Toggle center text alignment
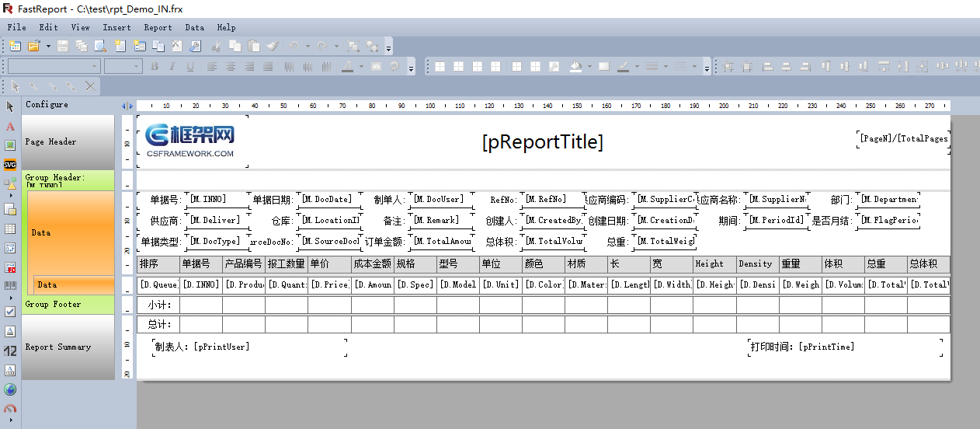Viewport: 980px width, 429px height. point(231,66)
